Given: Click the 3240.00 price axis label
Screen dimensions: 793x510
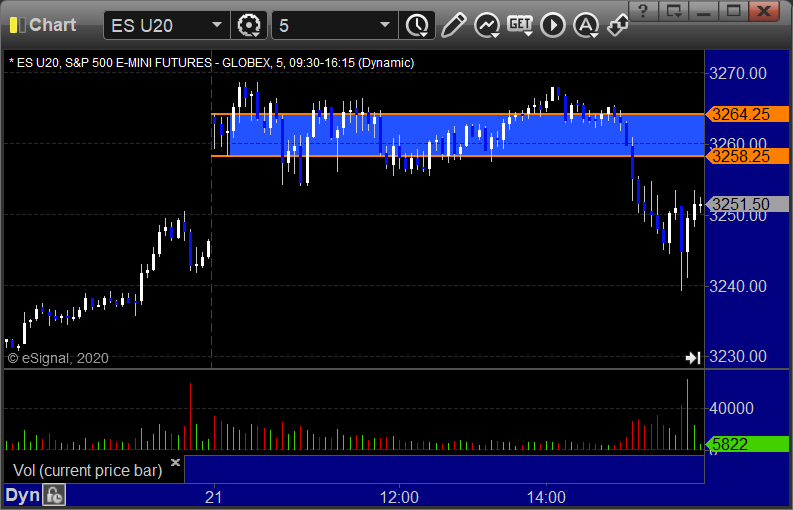Looking at the screenshot, I should point(738,287).
